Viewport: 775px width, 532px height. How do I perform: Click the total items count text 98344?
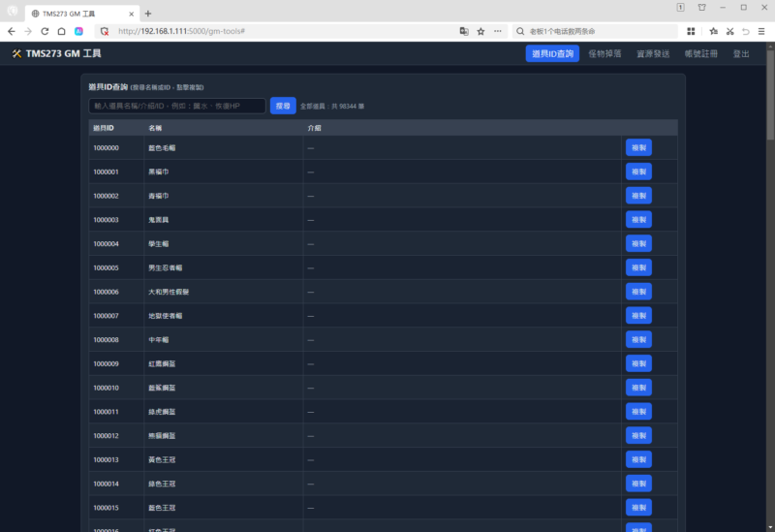pyautogui.click(x=332, y=107)
